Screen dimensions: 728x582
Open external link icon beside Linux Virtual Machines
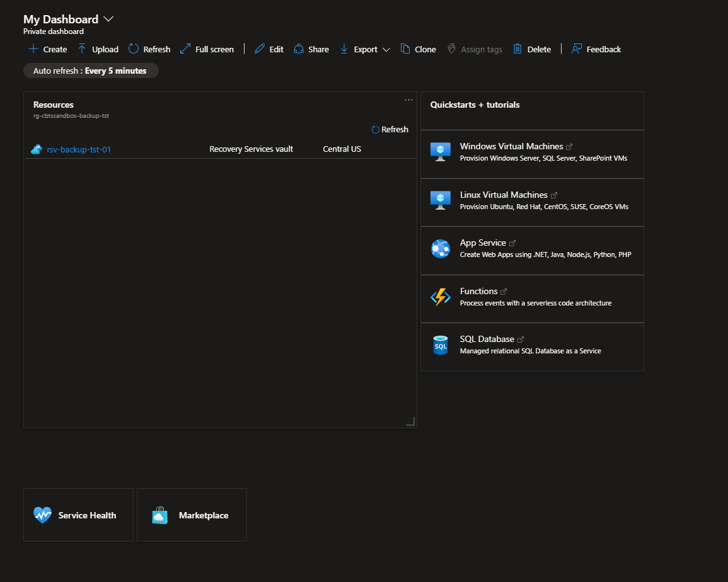pyautogui.click(x=554, y=195)
